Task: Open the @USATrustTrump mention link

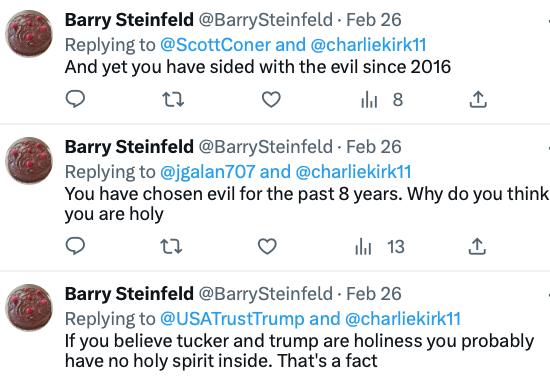Action: pos(232,319)
